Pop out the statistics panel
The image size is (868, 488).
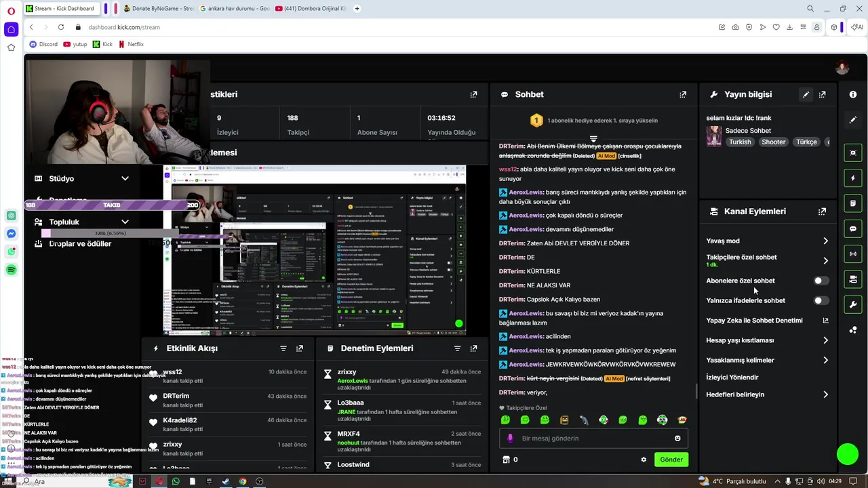click(x=473, y=95)
